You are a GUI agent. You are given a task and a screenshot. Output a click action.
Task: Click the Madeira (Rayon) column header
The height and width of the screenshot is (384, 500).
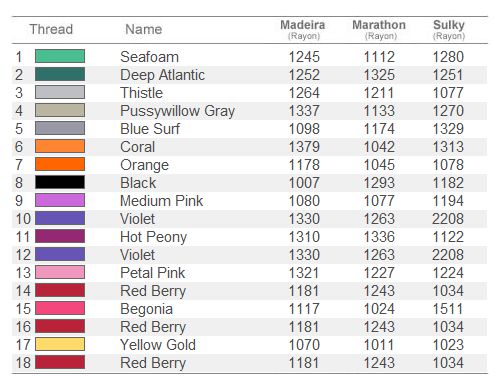(303, 29)
